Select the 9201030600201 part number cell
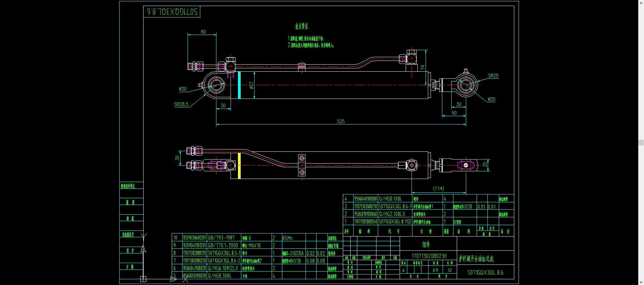 pos(195,238)
